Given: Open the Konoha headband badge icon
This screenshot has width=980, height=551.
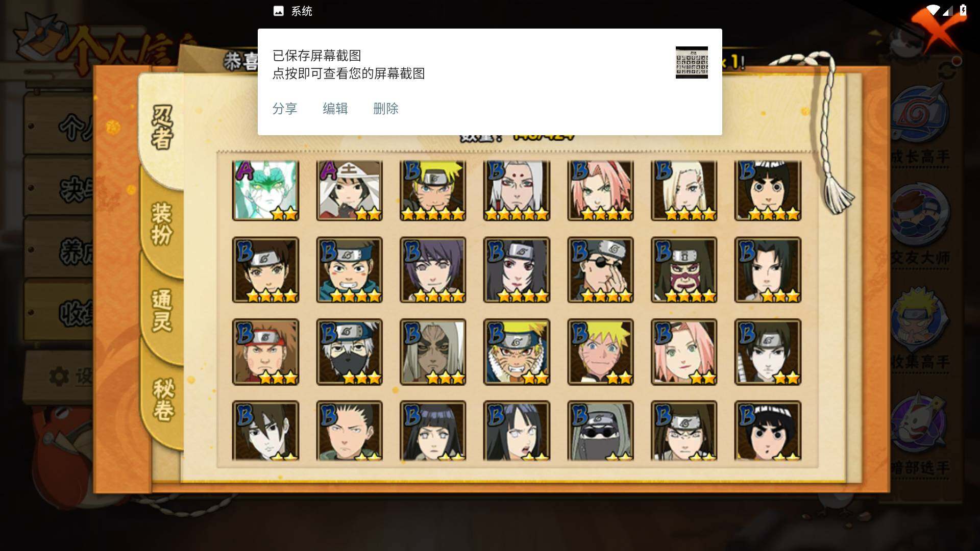Looking at the screenshot, I should [920, 114].
